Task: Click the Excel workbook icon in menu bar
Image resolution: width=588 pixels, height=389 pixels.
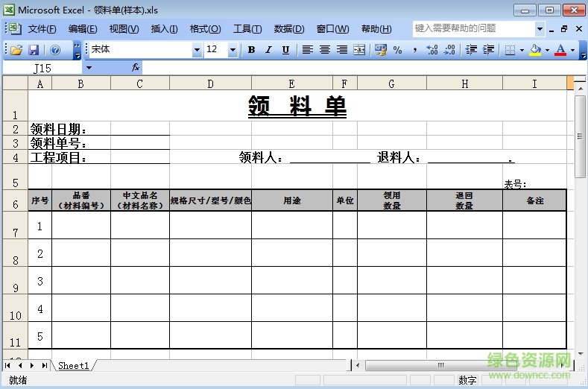Action: pyautogui.click(x=14, y=28)
